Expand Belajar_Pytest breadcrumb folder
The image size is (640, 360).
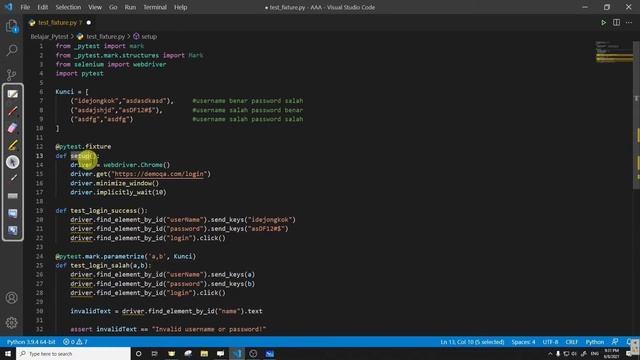click(49, 36)
